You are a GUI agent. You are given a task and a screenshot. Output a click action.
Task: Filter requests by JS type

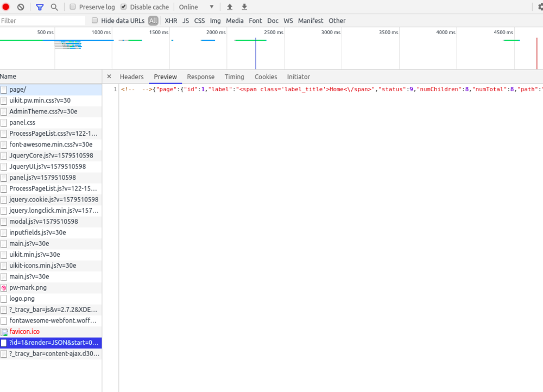[x=186, y=21]
